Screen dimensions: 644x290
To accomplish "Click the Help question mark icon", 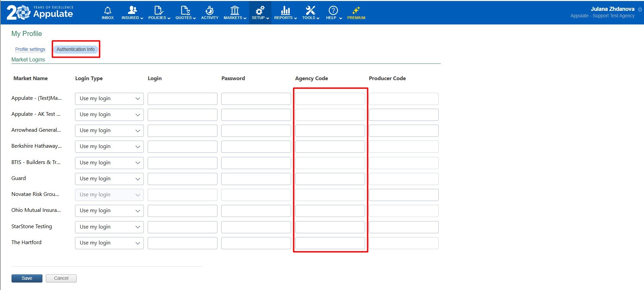I will click(x=333, y=11).
